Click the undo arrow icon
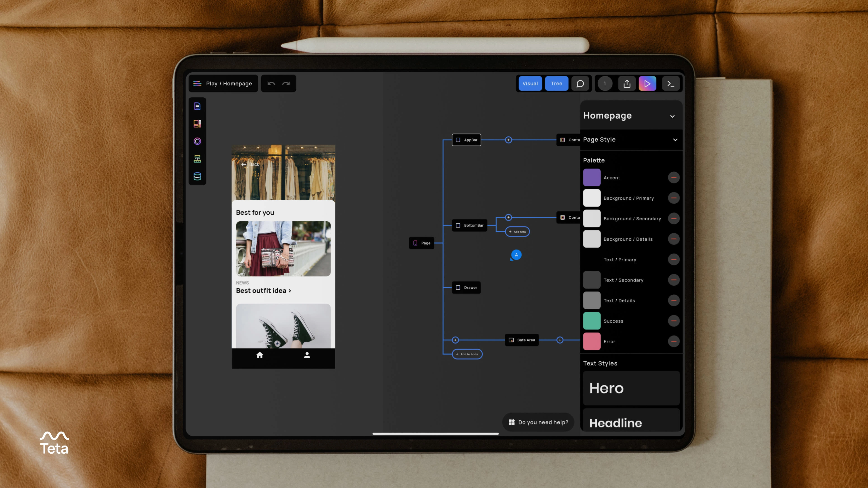Screen dimensions: 868x488 (x=271, y=84)
